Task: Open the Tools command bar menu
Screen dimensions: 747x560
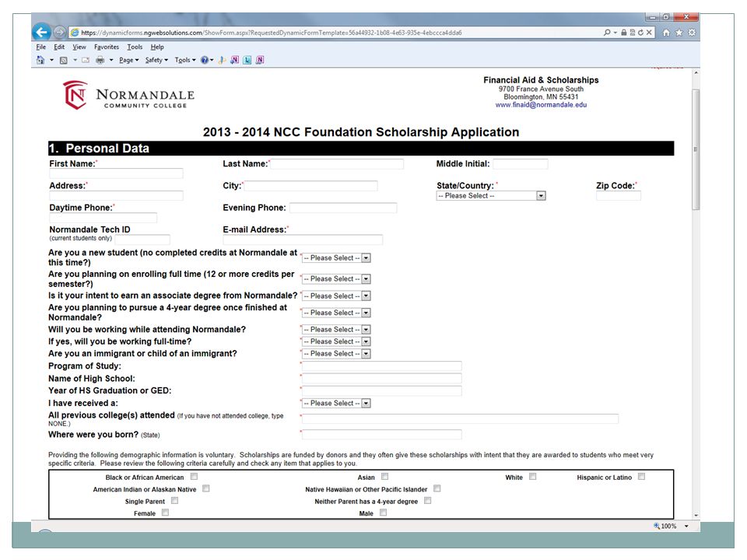Action: [x=185, y=60]
